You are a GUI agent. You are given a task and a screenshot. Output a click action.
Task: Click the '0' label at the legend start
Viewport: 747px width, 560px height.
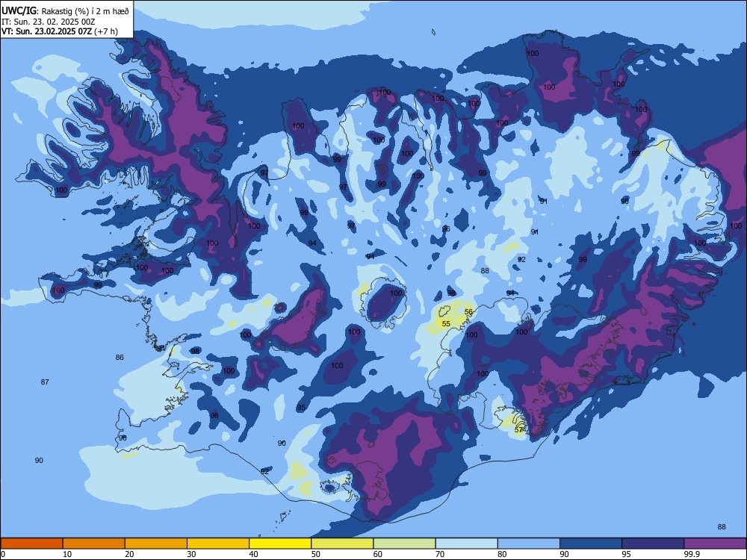click(x=3, y=554)
